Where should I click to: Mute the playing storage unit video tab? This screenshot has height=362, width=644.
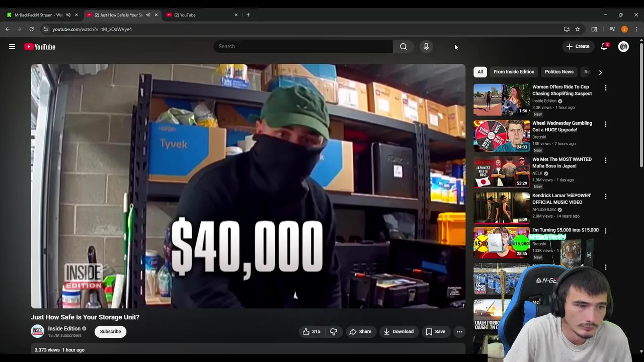148,15
